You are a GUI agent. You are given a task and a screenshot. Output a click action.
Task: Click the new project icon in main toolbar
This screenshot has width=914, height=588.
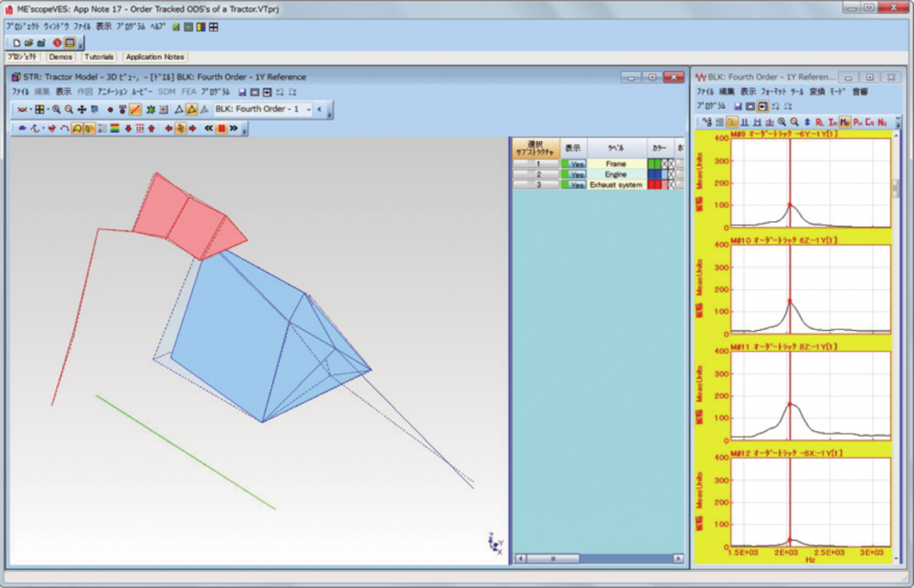[17, 42]
